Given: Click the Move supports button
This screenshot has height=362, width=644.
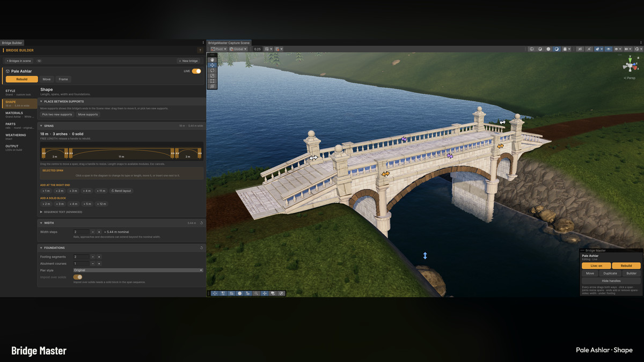Looking at the screenshot, I should (x=88, y=114).
